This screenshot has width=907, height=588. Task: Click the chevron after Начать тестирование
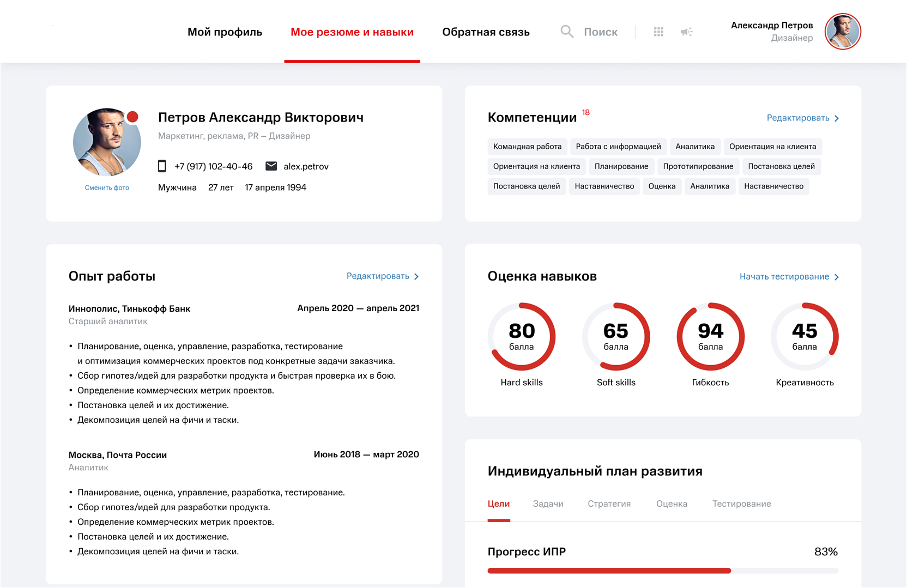point(837,277)
